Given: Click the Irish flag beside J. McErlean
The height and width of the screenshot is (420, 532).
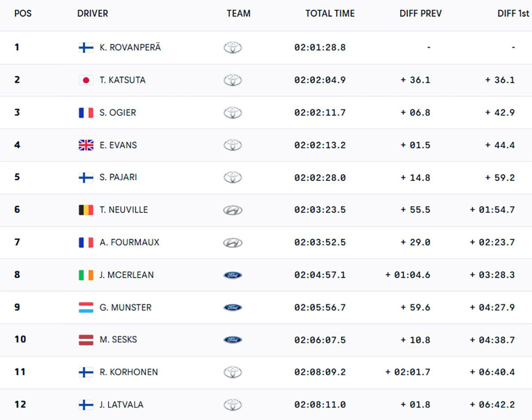Looking at the screenshot, I should click(x=86, y=275).
